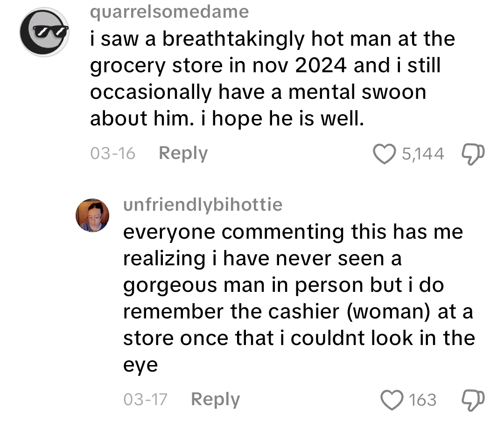Screen dimensions: 504x428
Task: Click the 03-16 comment date
Action: point(113,153)
